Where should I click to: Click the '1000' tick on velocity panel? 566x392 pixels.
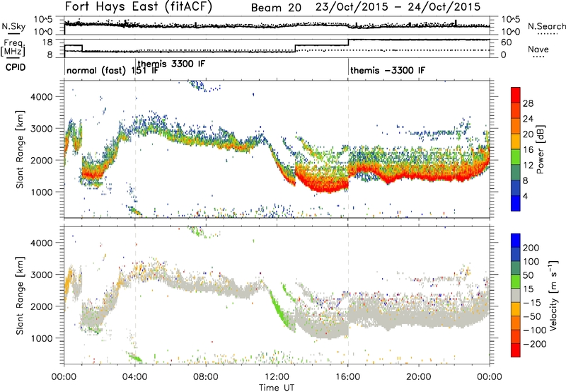(41, 338)
